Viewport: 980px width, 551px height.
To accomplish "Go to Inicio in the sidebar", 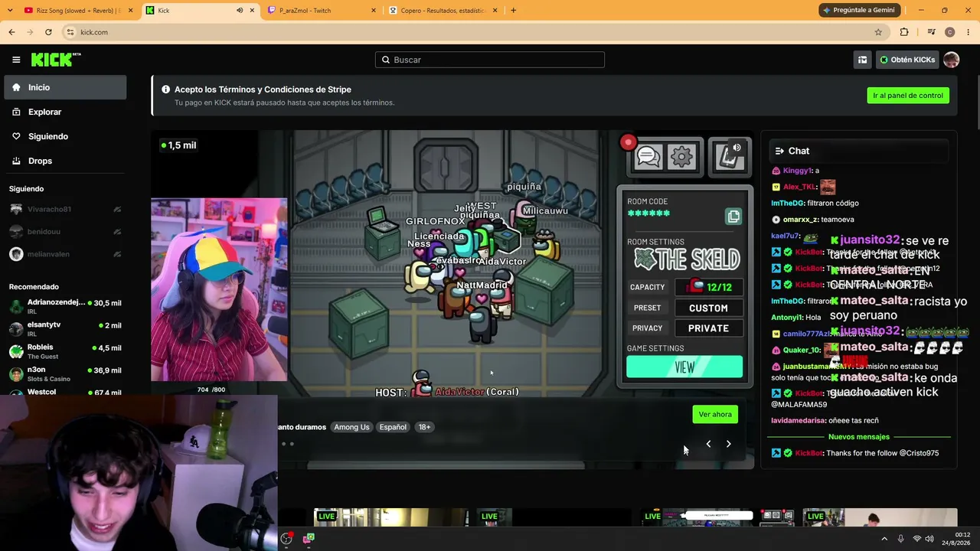I will (x=65, y=87).
